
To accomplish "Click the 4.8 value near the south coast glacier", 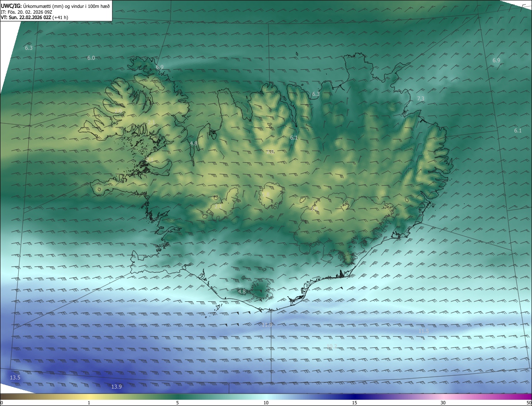I will [x=242, y=292].
